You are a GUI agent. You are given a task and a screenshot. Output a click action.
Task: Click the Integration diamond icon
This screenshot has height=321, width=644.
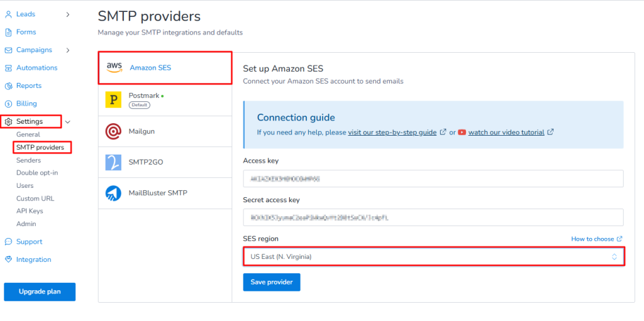8,259
